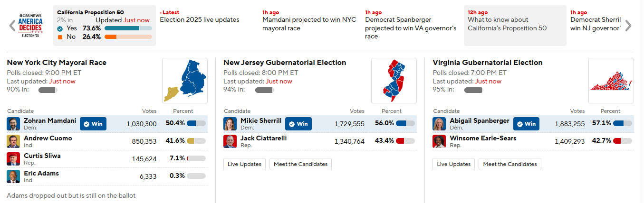Click the CBS News America Decides logo
644x203 pixels.
pyautogui.click(x=31, y=26)
